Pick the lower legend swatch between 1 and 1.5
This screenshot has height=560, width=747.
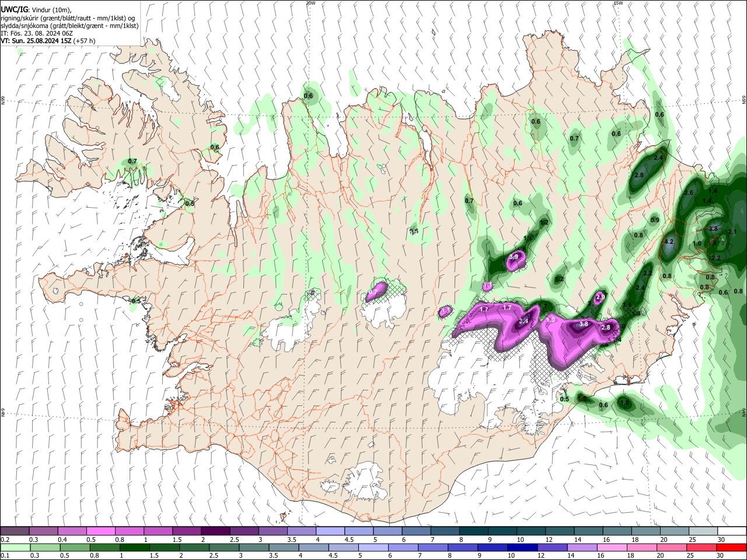[x=135, y=547]
